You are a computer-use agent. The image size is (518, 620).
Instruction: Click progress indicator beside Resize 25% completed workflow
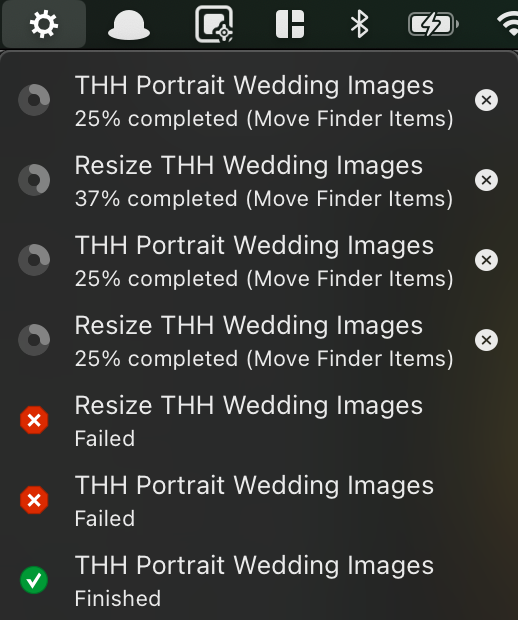pyautogui.click(x=34, y=340)
